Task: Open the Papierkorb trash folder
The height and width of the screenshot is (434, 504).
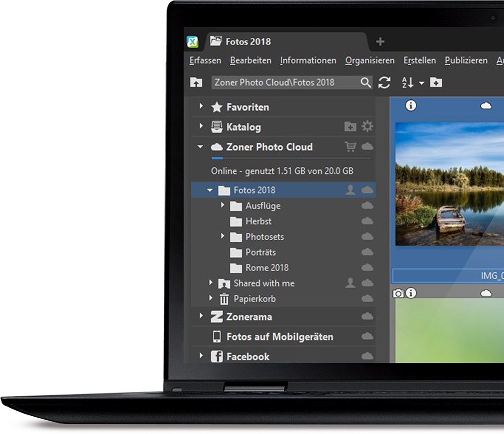Action: (255, 299)
